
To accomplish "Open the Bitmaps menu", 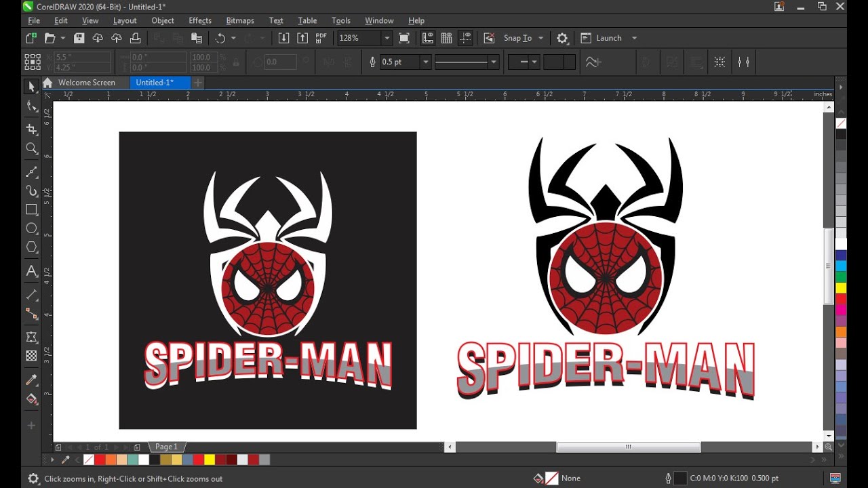I will click(240, 20).
